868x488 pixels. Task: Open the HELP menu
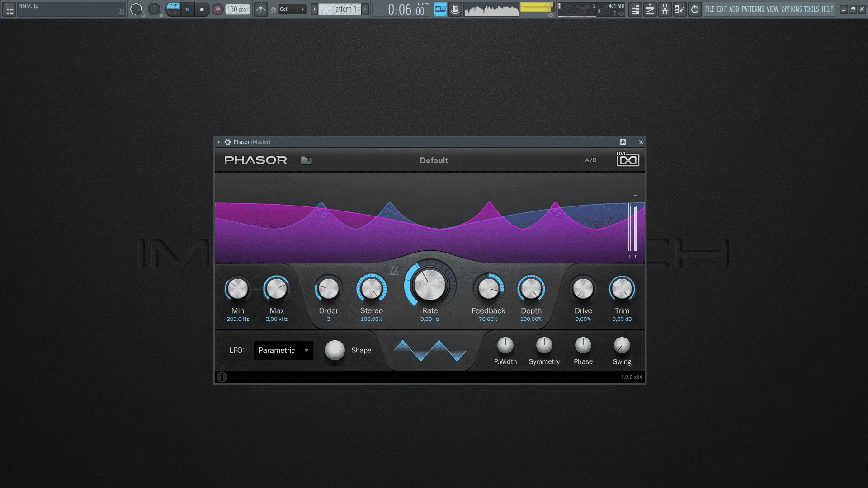827,9
